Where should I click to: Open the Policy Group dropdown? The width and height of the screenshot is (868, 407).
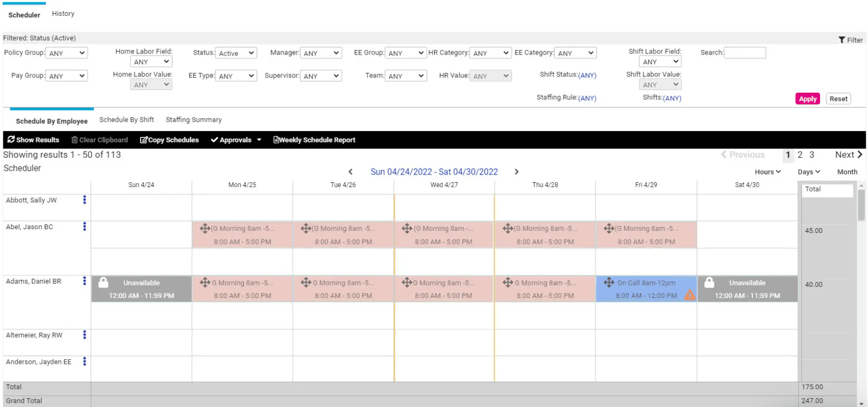point(67,53)
